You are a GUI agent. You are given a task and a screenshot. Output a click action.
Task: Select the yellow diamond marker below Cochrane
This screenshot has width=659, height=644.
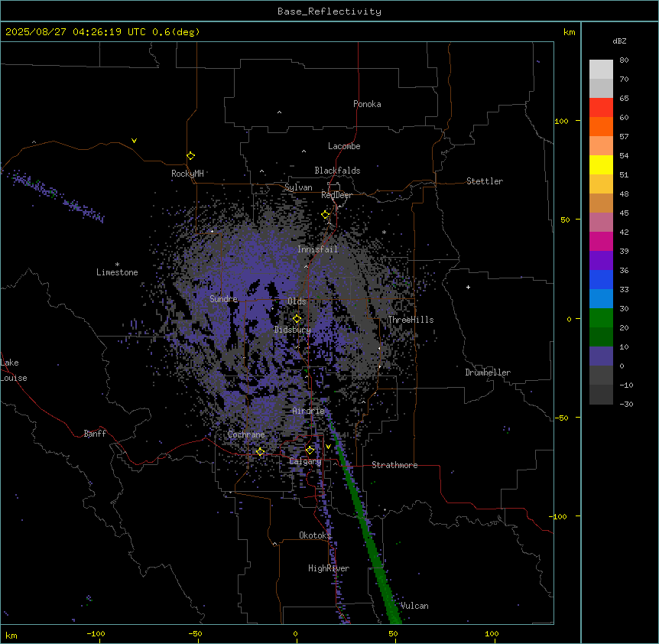coord(260,451)
